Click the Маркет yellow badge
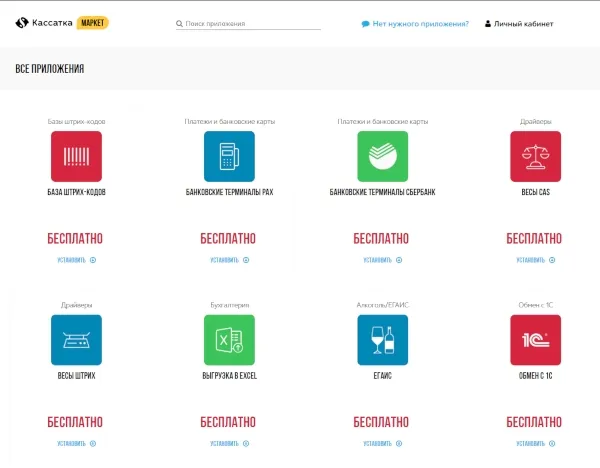600x468 pixels. pyautogui.click(x=93, y=23)
